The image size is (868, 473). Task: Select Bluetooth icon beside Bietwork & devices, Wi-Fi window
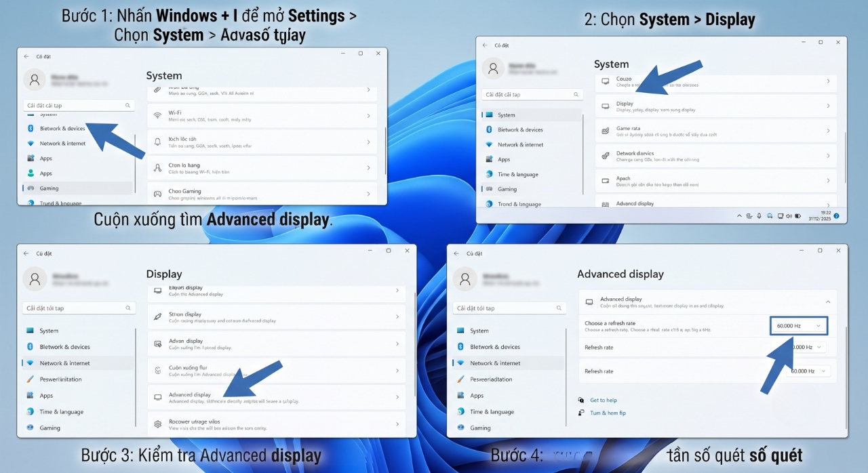[x=31, y=128]
